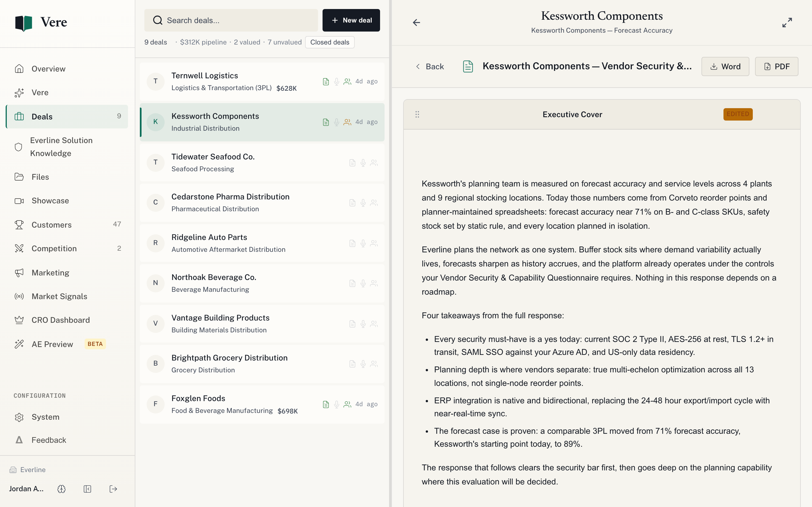
Task: Create a New deal
Action: click(351, 20)
